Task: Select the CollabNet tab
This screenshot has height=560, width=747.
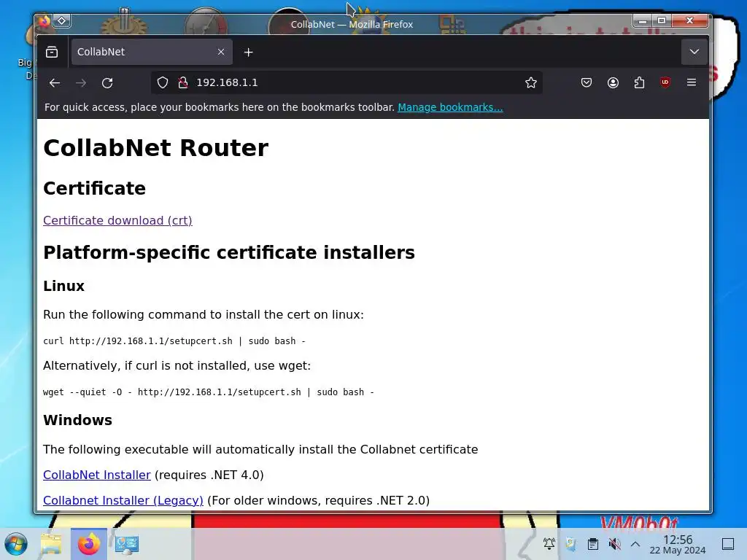Action: coord(152,52)
